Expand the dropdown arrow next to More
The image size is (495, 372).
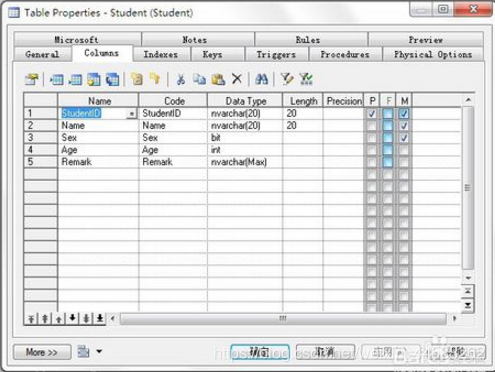99,351
